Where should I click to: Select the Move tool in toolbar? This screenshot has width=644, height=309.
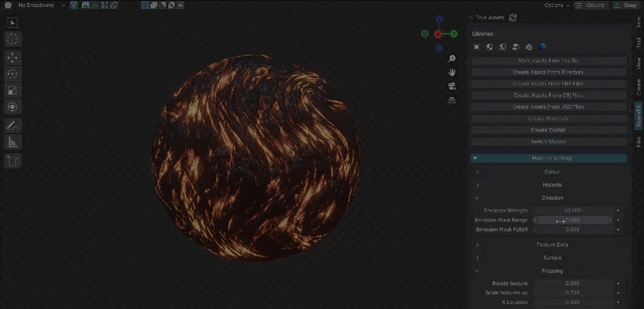[x=13, y=57]
